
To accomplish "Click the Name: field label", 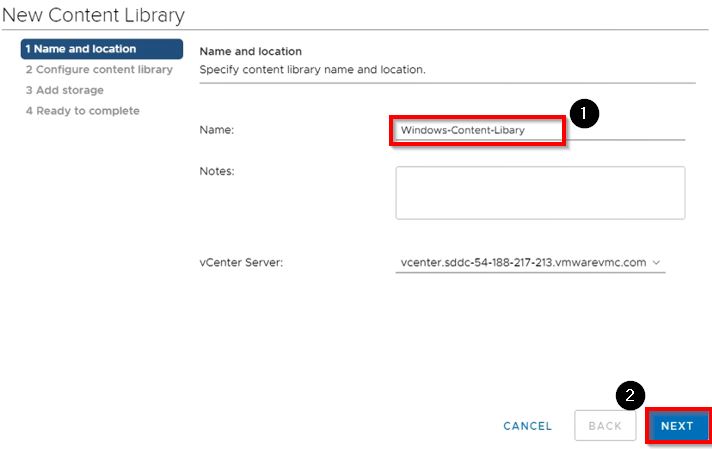I will click(217, 130).
